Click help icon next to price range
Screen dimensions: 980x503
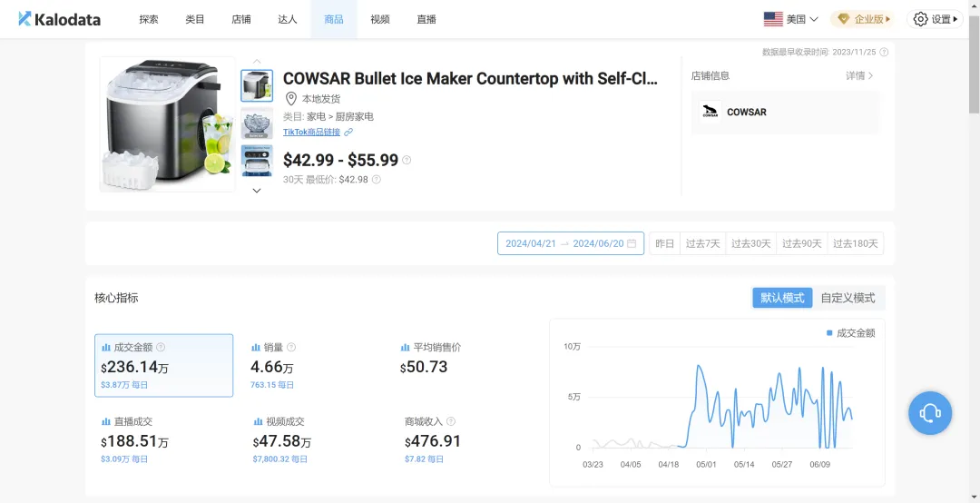(407, 160)
